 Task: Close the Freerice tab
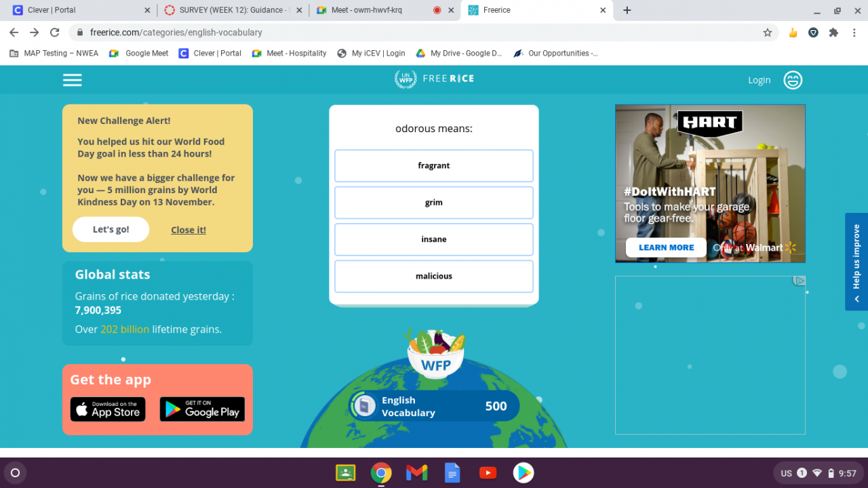[x=603, y=10]
